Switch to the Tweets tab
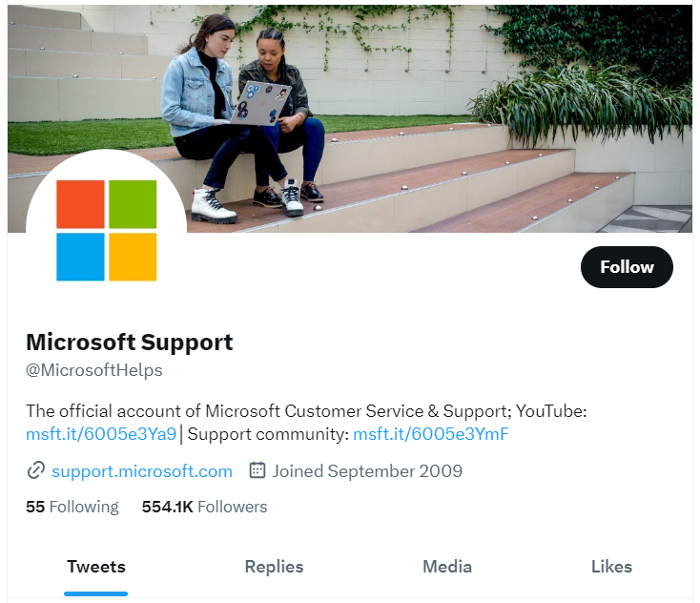The image size is (700, 603). pos(95,567)
